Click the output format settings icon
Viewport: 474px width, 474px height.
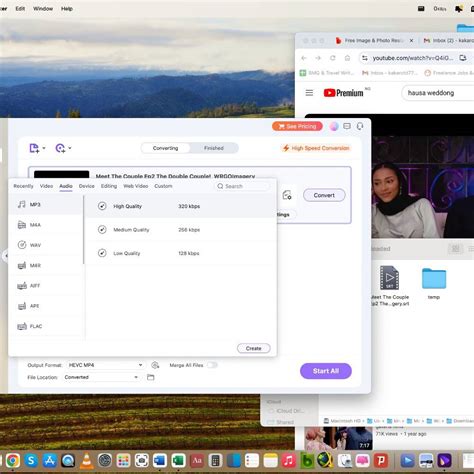[155, 365]
